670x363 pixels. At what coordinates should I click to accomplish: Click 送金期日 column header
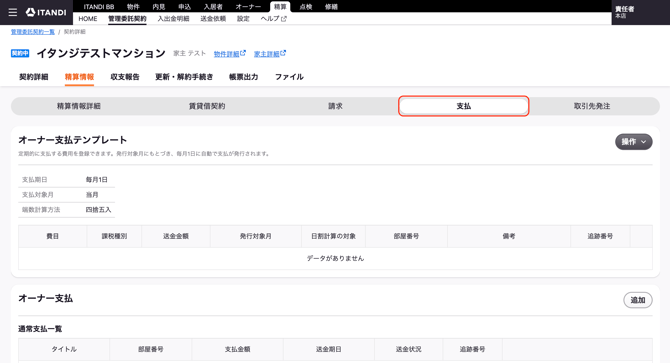[x=329, y=349]
